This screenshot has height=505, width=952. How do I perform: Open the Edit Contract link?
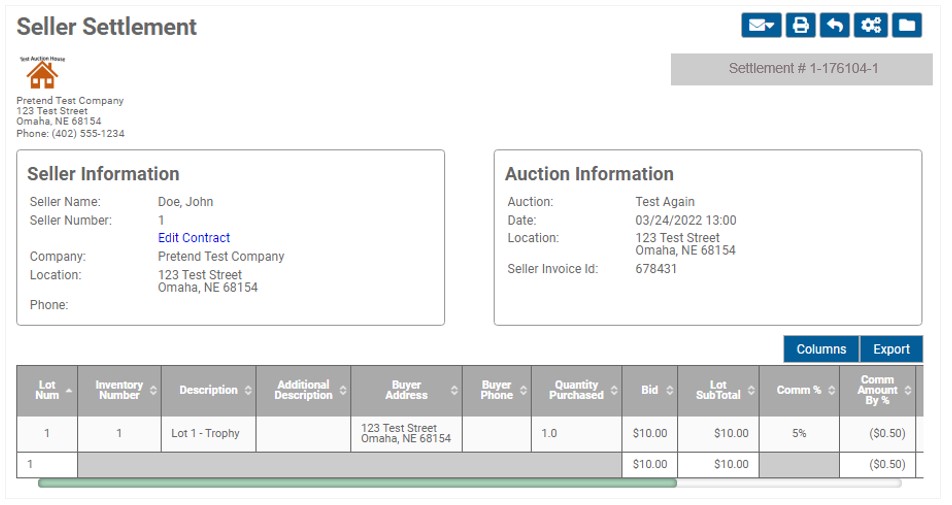[x=194, y=238]
